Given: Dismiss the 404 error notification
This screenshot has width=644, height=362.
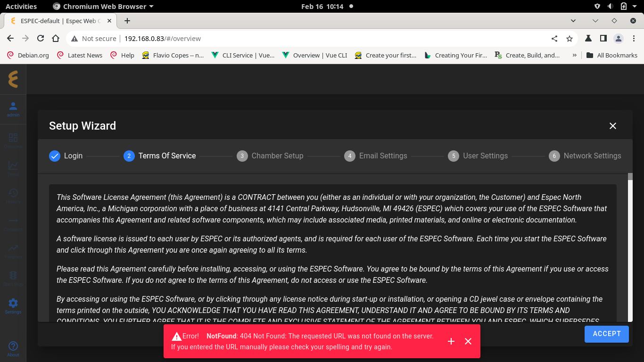Looking at the screenshot, I should click(x=468, y=341).
